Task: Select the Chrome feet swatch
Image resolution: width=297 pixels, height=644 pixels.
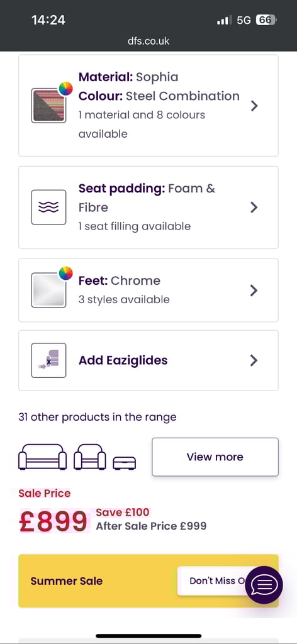Action: [x=48, y=290]
